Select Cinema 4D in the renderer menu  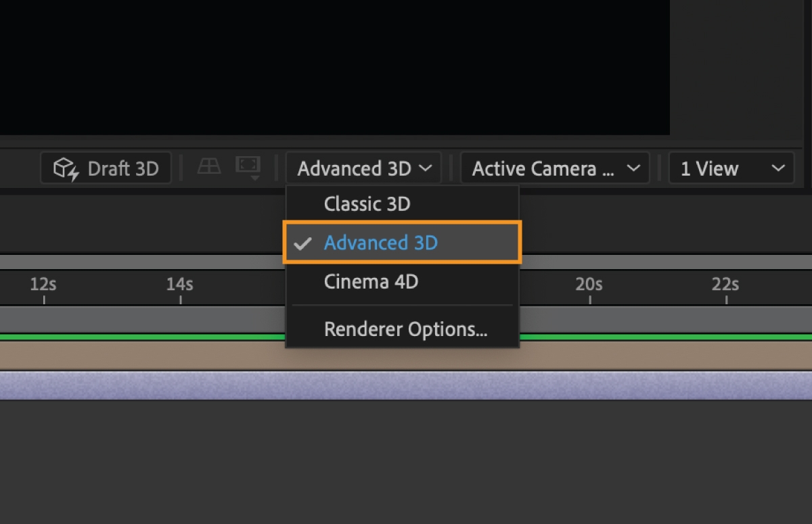tap(371, 282)
